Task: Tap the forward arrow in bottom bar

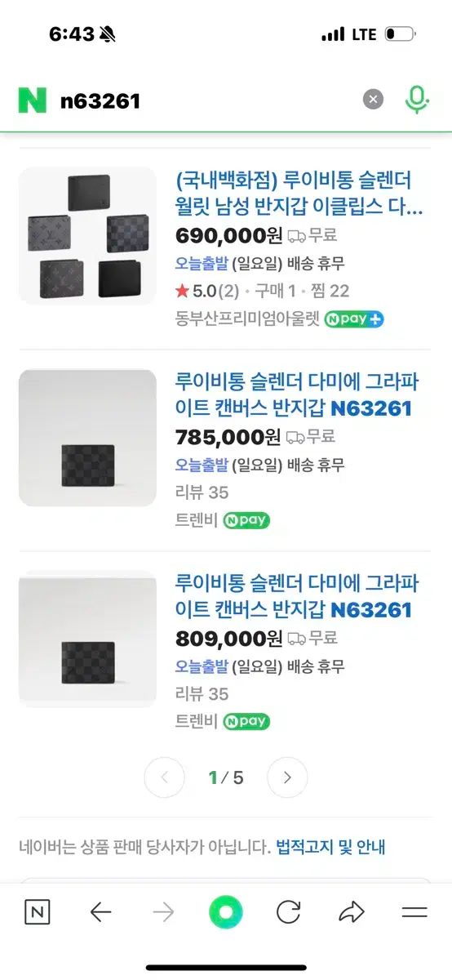Action: (x=163, y=912)
